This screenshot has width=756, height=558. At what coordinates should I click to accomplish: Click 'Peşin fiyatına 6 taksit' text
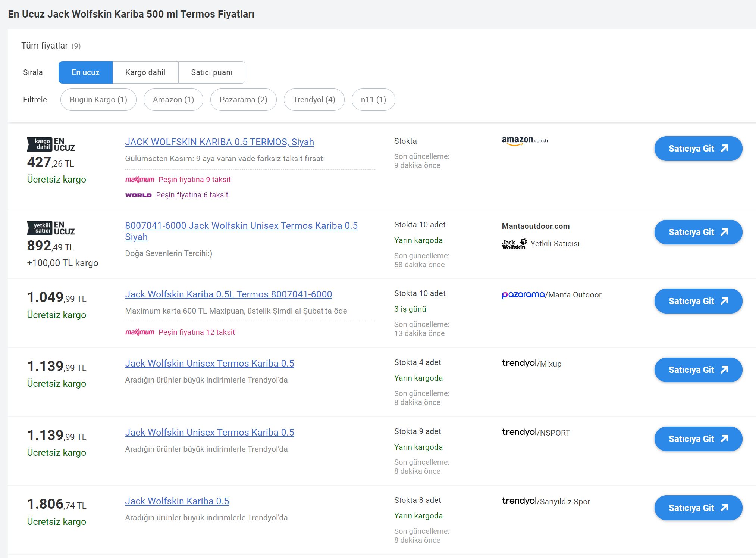point(192,195)
